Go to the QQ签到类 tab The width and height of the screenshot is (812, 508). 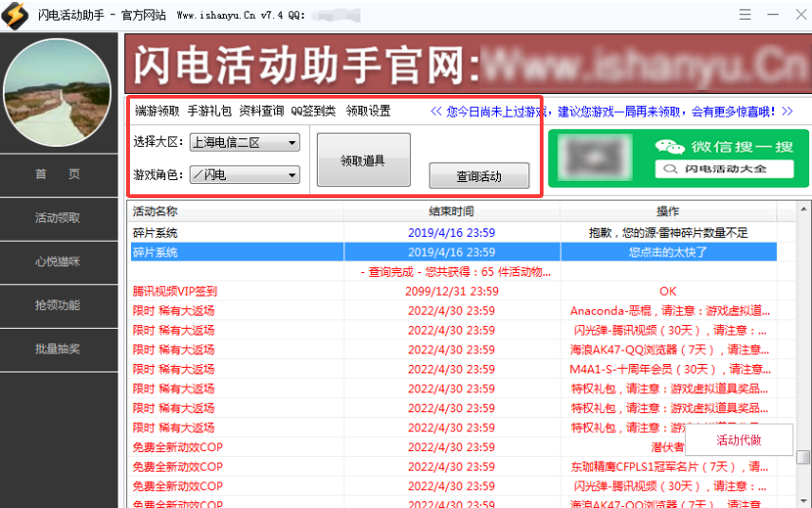[x=313, y=111]
